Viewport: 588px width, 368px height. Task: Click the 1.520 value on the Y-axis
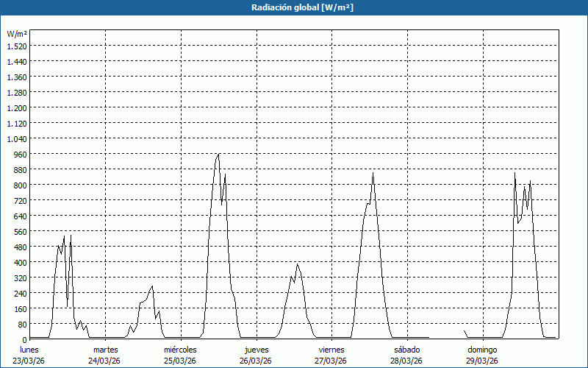(x=16, y=46)
